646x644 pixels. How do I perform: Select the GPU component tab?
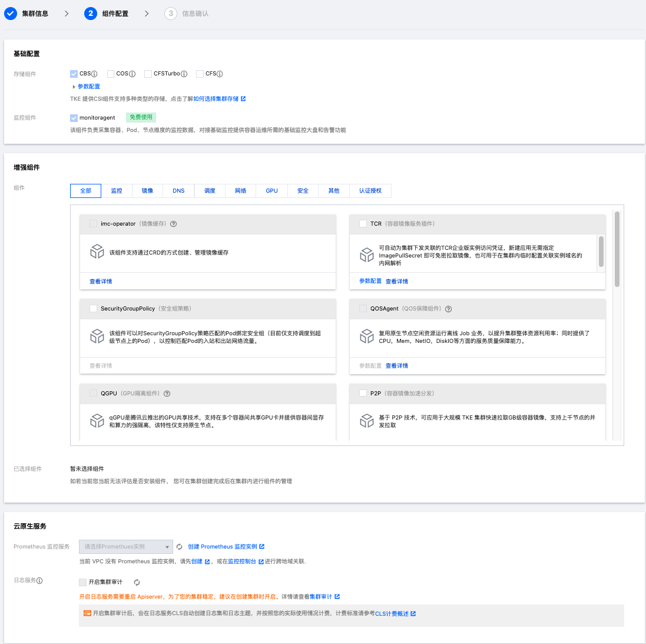tap(271, 191)
